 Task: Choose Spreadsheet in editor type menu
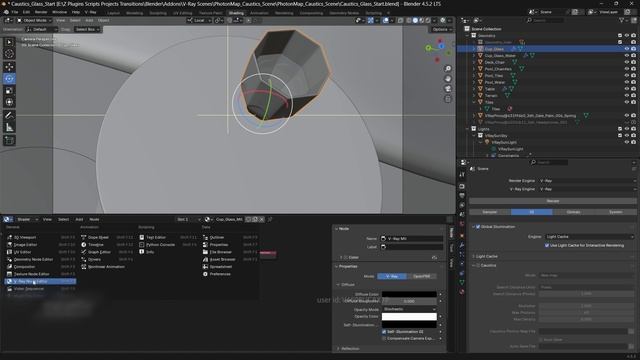pyautogui.click(x=230, y=267)
